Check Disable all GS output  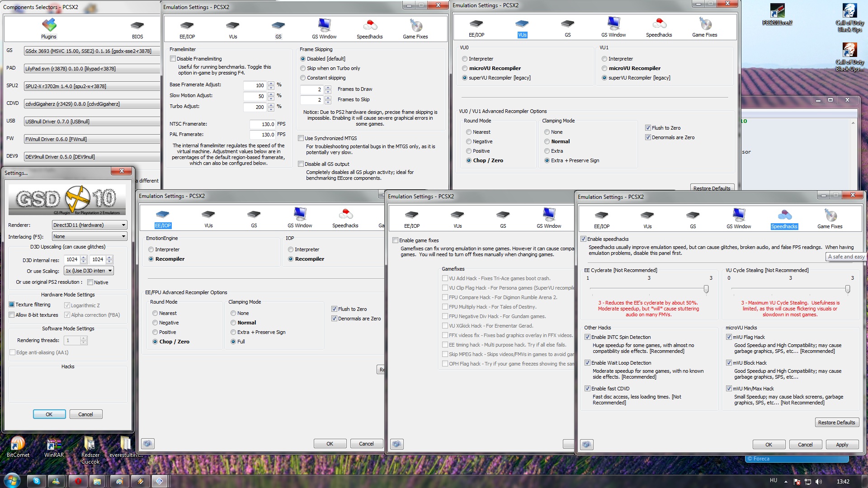point(301,164)
